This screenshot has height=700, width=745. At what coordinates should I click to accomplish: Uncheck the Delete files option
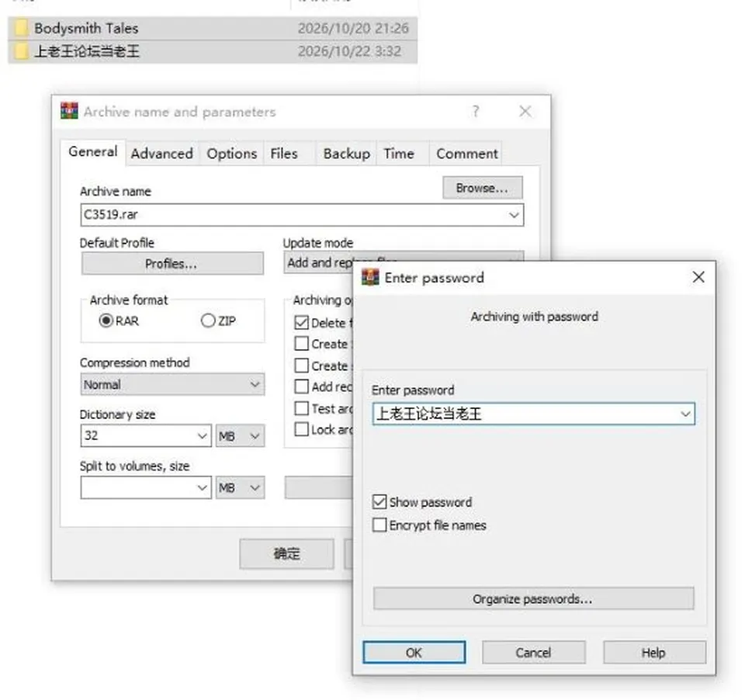[302, 323]
